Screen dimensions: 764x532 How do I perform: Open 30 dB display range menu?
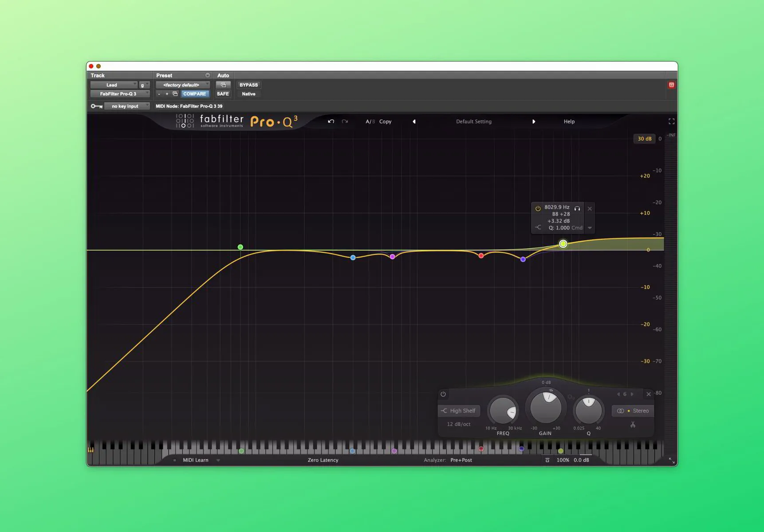click(644, 139)
